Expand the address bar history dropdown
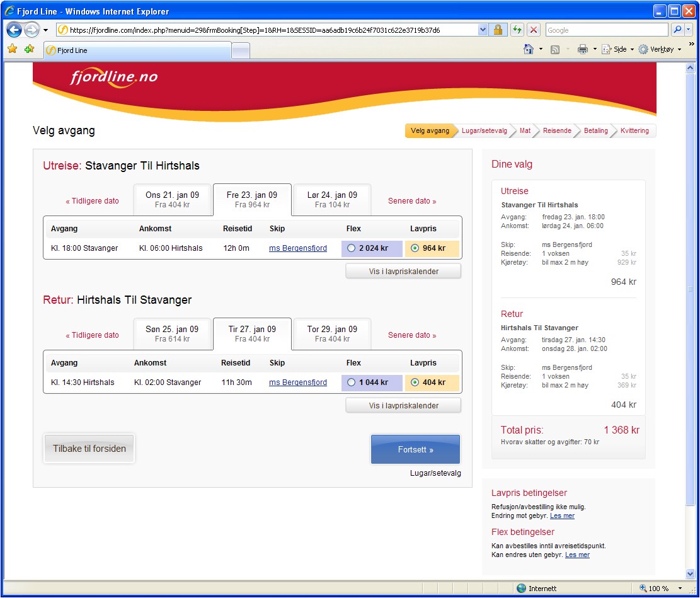This screenshot has height=598, width=700. click(483, 30)
